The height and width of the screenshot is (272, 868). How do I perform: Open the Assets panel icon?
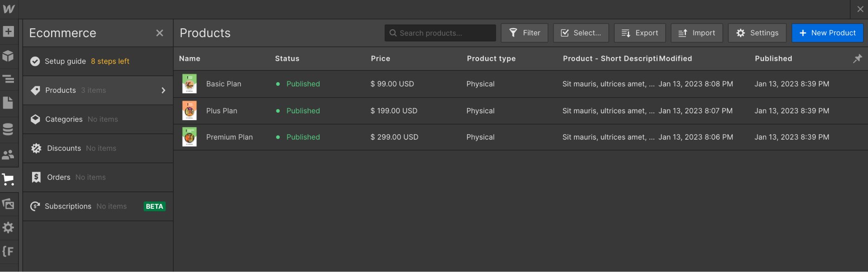coord(8,204)
